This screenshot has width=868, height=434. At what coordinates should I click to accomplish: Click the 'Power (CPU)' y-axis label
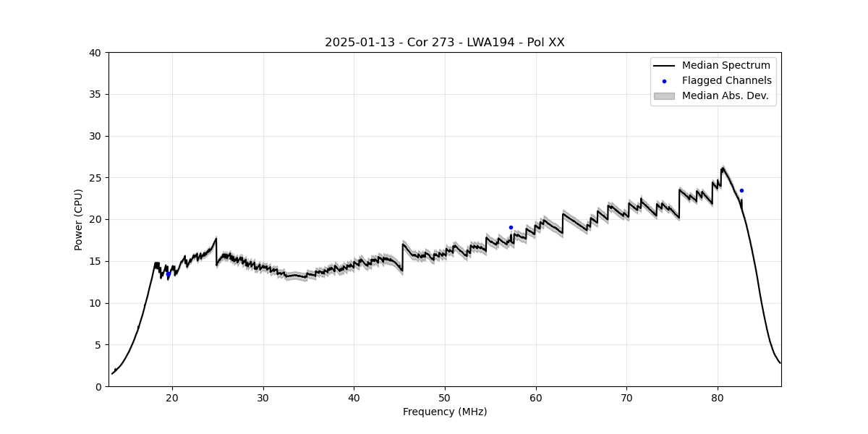[x=79, y=219]
